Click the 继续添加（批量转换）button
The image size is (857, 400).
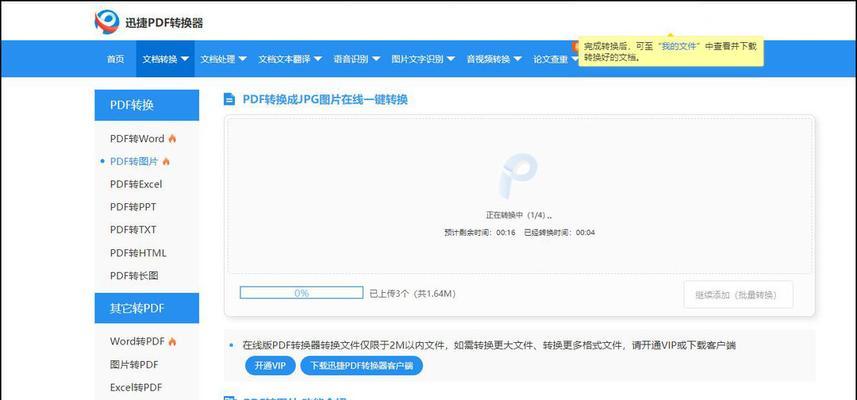tap(738, 295)
